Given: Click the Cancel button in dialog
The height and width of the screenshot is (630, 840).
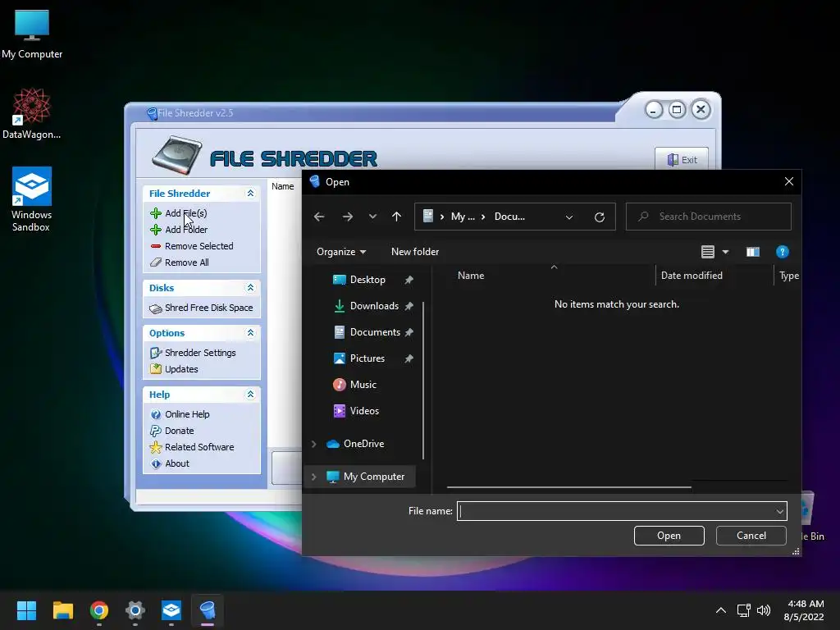Looking at the screenshot, I should tap(751, 536).
